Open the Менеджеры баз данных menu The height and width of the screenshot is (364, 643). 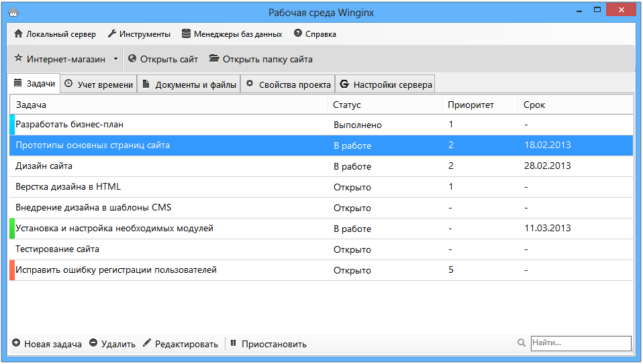click(232, 34)
